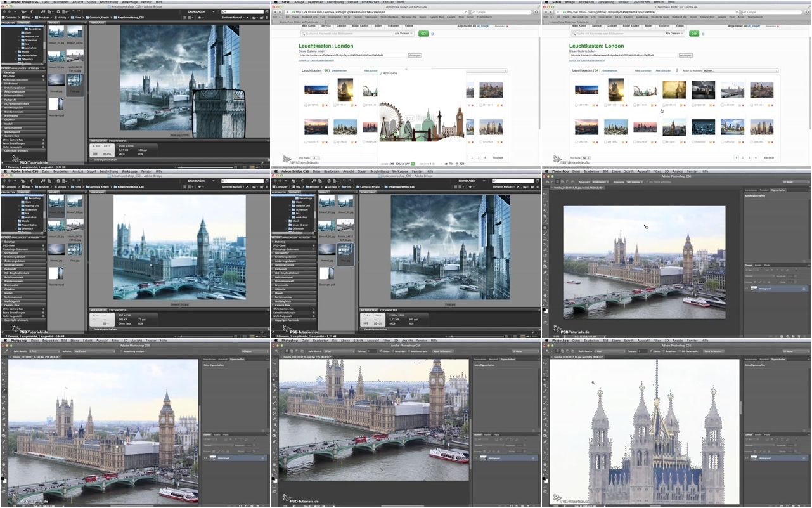This screenshot has height=508, width=812.
Task: Select Brush tool in middle-right Photoshop window
Action: [x=545, y=233]
